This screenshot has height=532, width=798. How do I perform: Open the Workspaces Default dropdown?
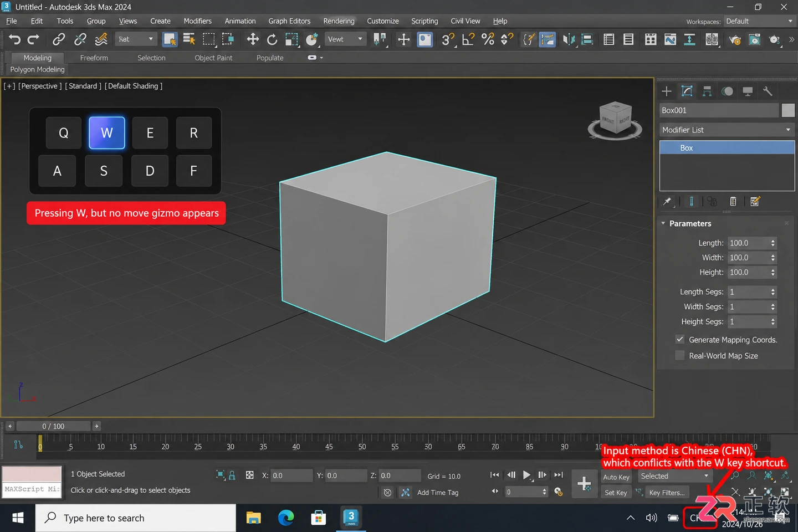759,21
